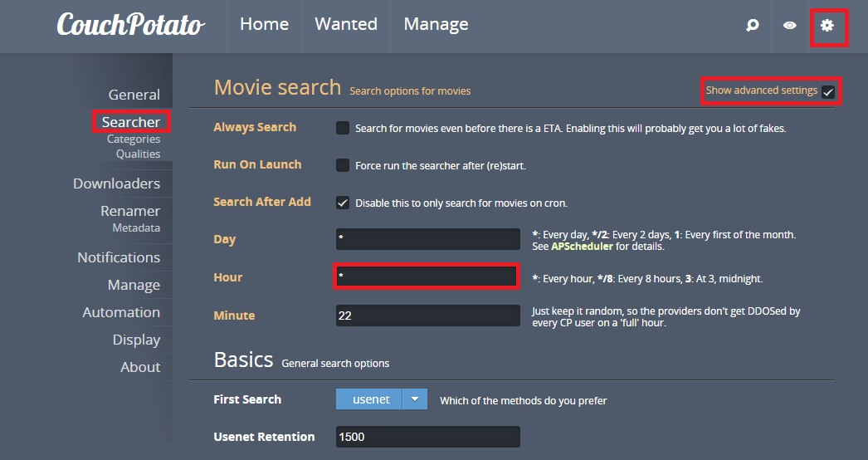
Task: Toggle Show advanced settings checkbox
Action: point(827,92)
